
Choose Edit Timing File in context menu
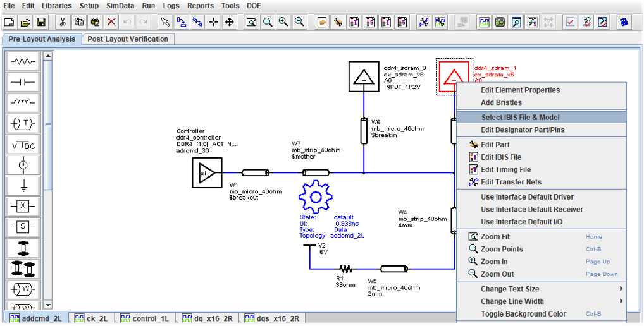(542, 169)
